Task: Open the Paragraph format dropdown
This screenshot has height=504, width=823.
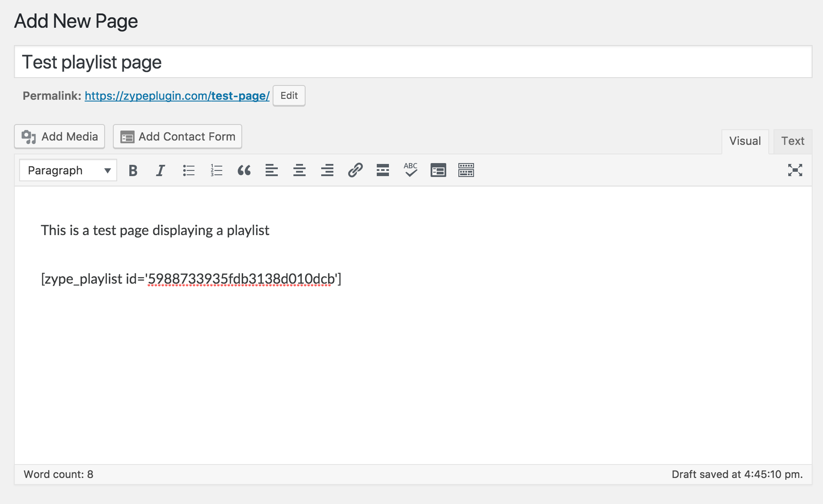Action: pos(68,170)
